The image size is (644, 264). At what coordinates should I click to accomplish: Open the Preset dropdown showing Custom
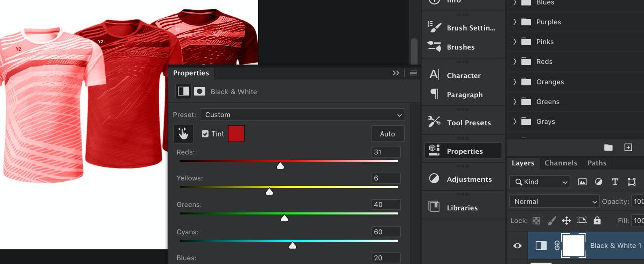[302, 115]
